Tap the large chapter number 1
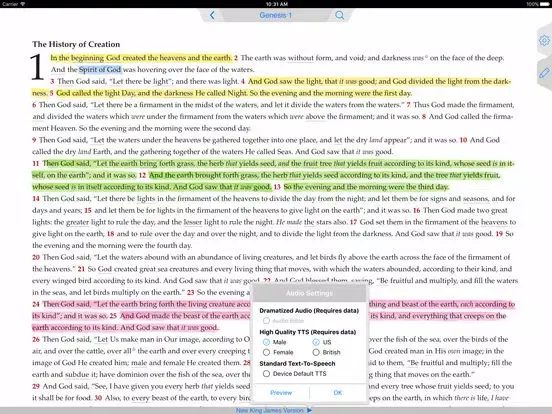 37,67
